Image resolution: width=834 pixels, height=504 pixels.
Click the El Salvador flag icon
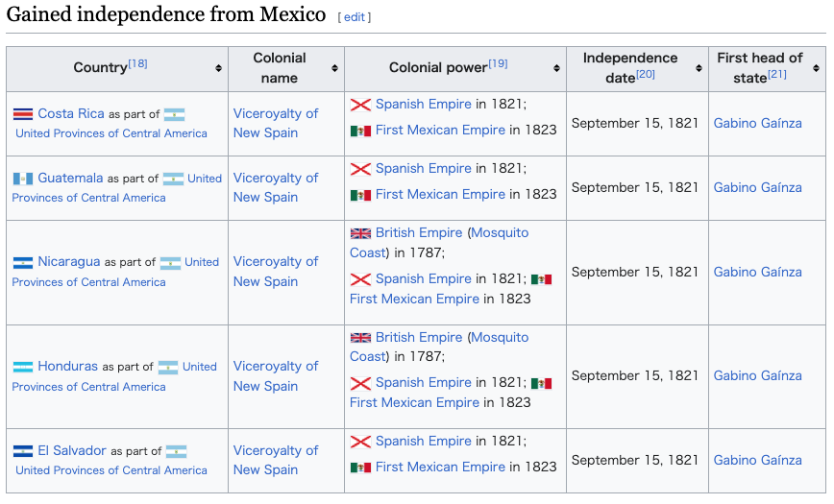[23, 451]
